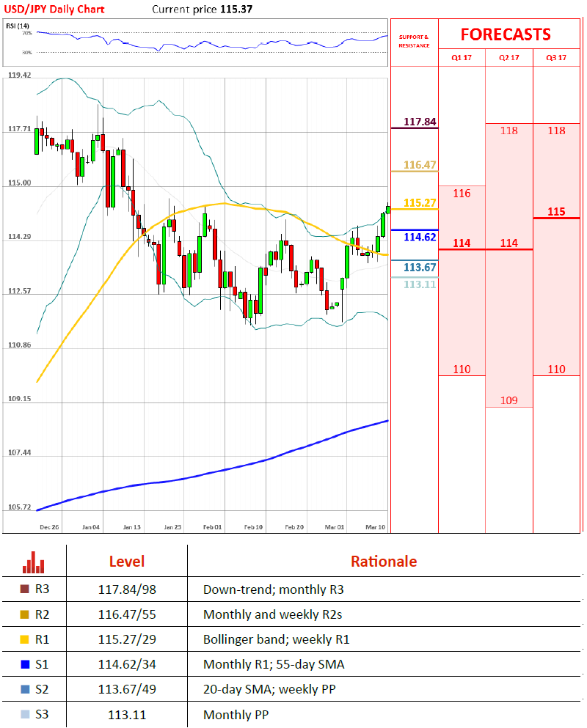Click the 'Mar 10' date axis label
This screenshot has width=587, height=728.
pos(376,527)
